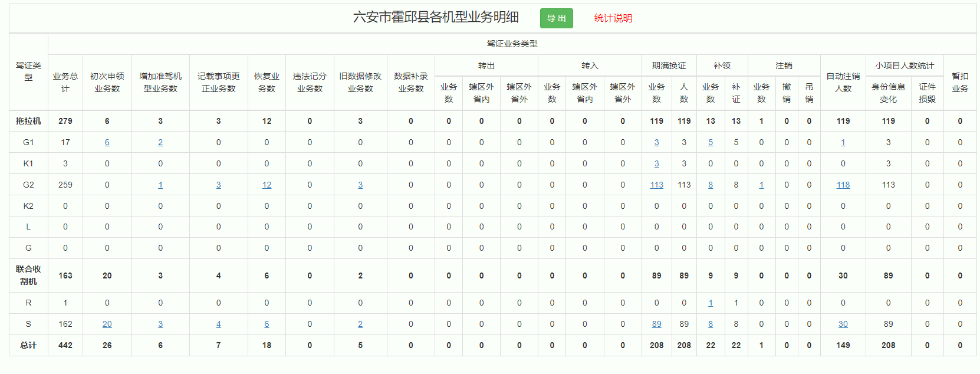Open G1 row 初次申领业务数 link showing 6
This screenshot has height=374, width=980.
point(107,142)
